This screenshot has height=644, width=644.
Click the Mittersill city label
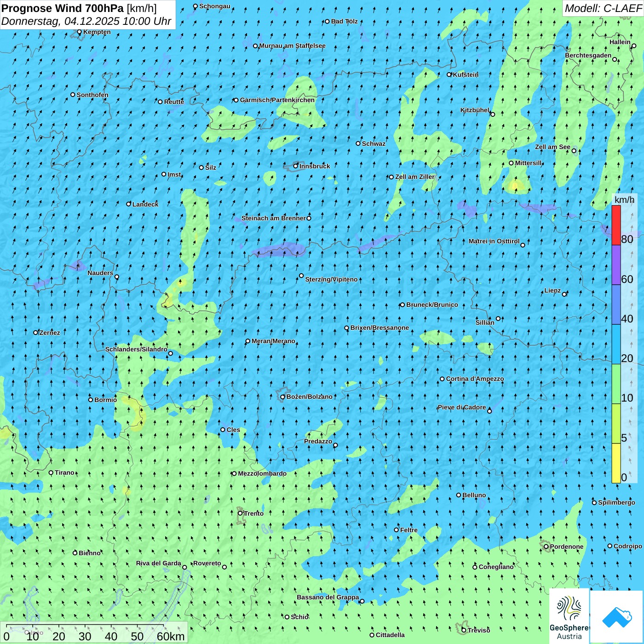point(528,163)
